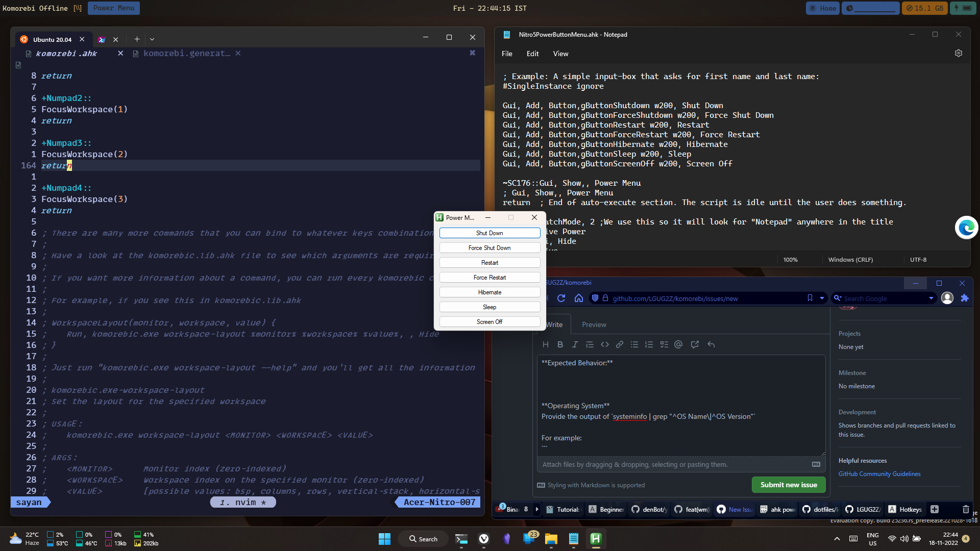Open browser extensions puzzle icon
Image resolution: width=980 pixels, height=551 pixels.
point(965,298)
